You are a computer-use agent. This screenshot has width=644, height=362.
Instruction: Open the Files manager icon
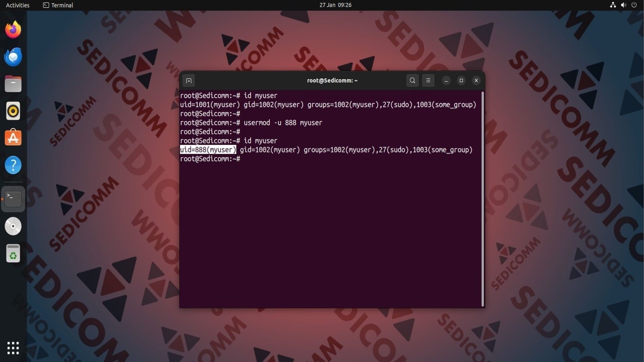point(13,84)
